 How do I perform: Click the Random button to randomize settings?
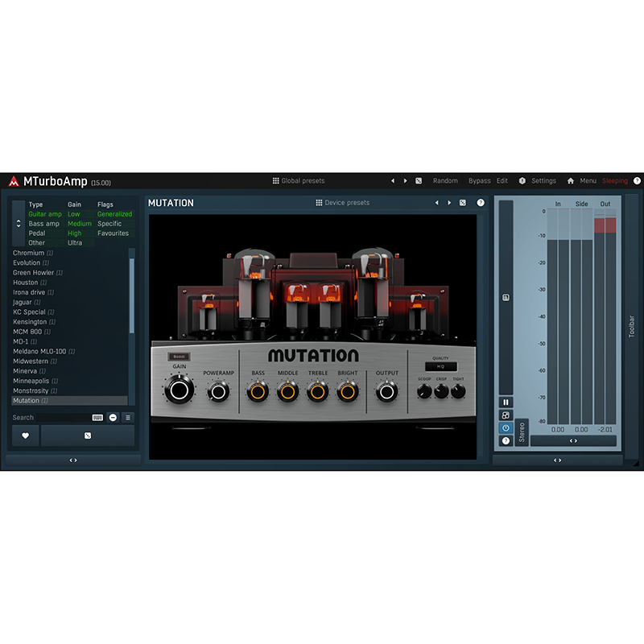pos(445,180)
